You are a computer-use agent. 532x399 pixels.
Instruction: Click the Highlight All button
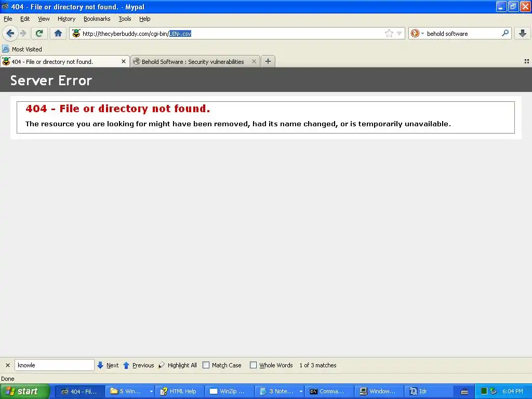pos(178,365)
